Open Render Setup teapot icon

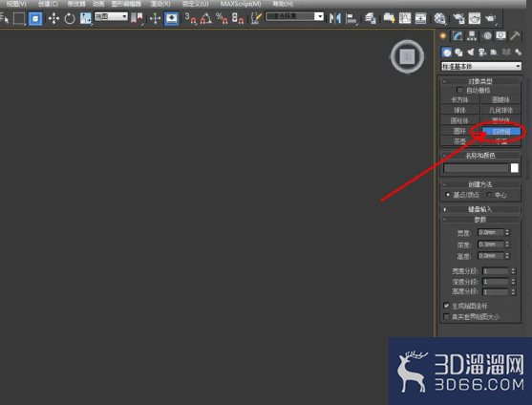click(x=458, y=18)
